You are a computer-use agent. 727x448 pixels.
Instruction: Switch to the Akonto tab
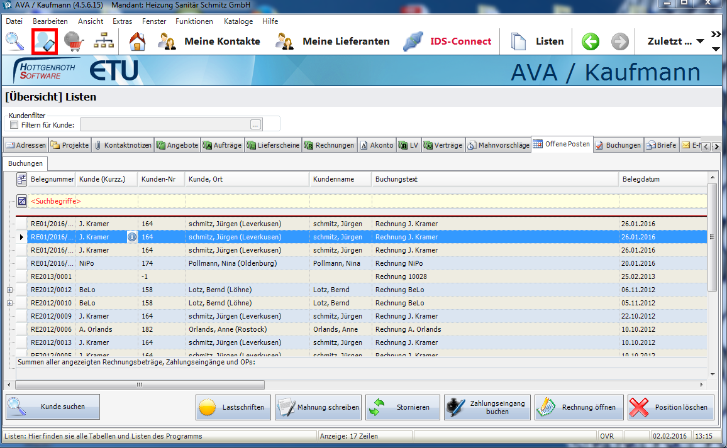(377, 145)
